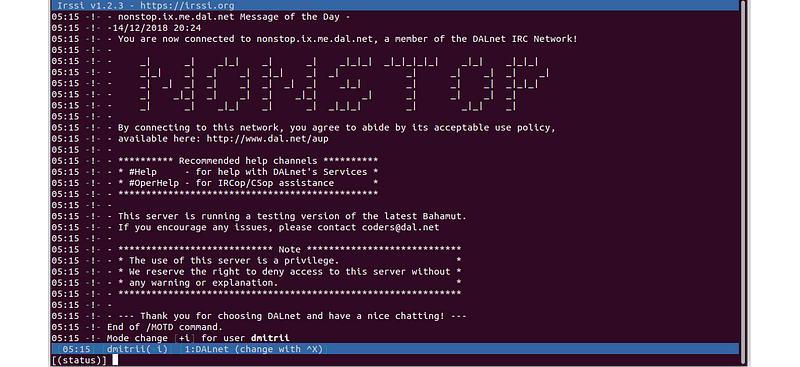Click the bold dmitrii username in mode change line
Viewport: 800px width, 367px height.
pos(270,338)
